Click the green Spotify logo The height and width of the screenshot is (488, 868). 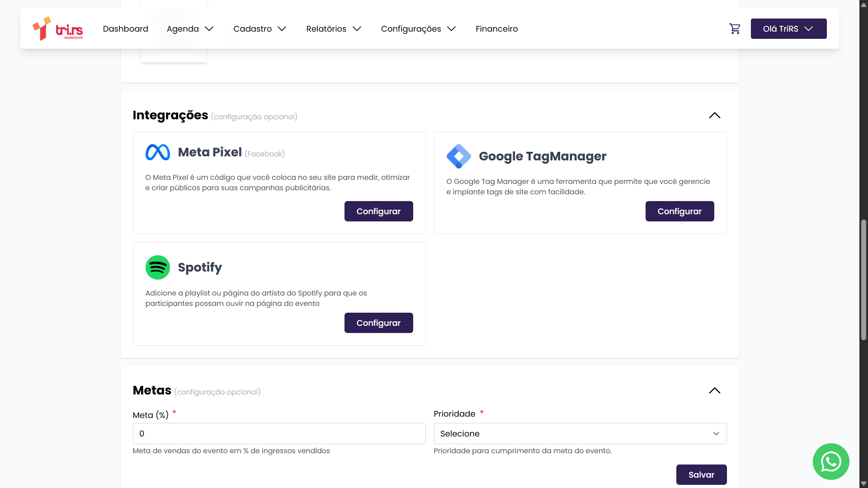tap(157, 267)
